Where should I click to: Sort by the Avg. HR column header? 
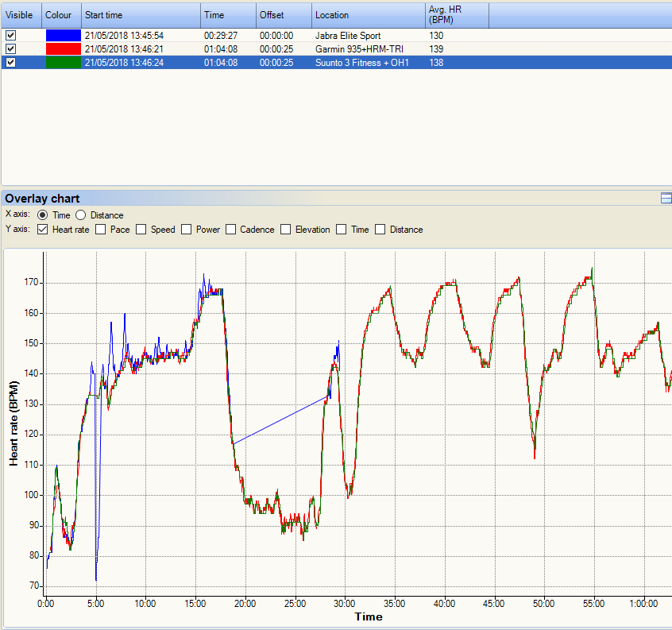[456, 15]
